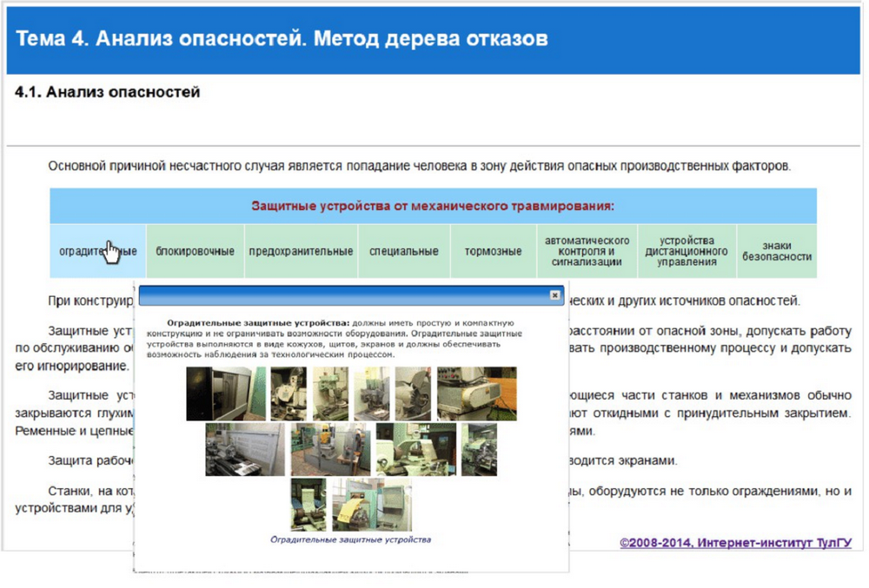Click the heading "Тема 4. Анализ опасностей. Метод дерева отказов"
This screenshot has height=588, width=869.
point(282,39)
